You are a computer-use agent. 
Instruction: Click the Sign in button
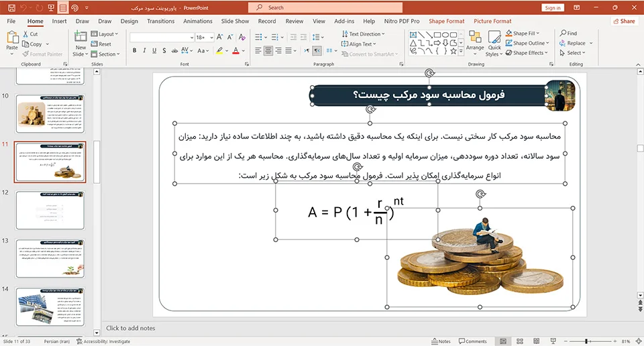point(553,8)
